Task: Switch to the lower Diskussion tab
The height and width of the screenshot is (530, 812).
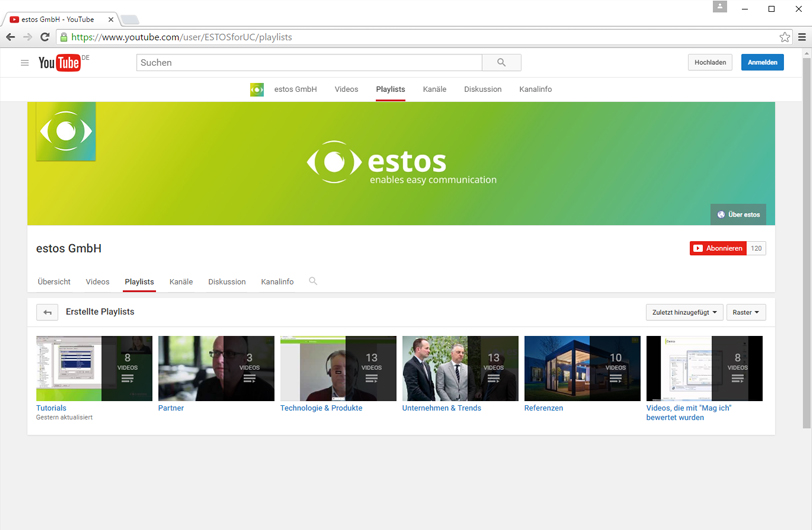Action: tap(227, 282)
